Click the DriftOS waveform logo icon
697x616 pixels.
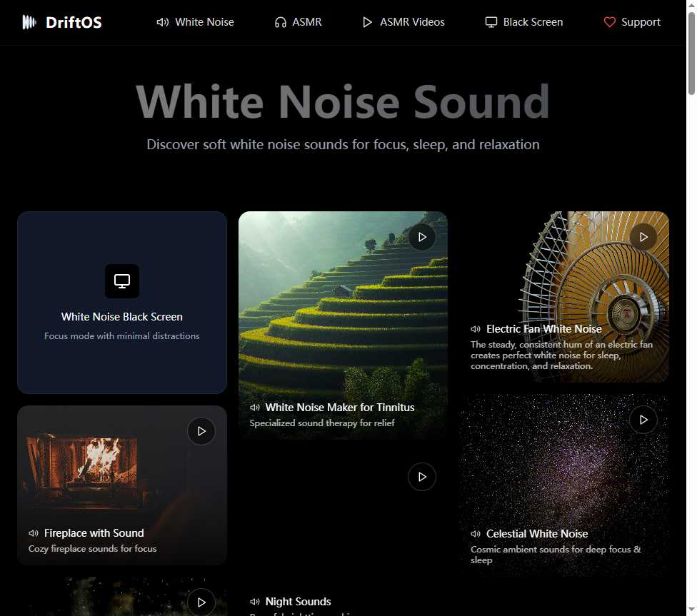[29, 22]
